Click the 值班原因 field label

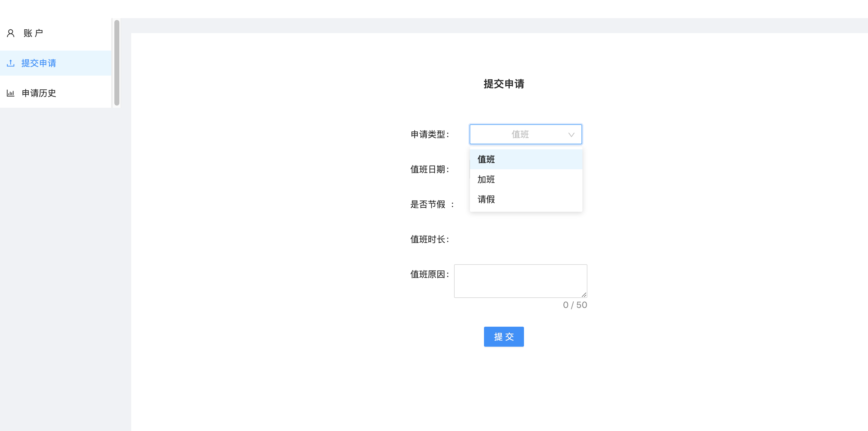point(430,274)
